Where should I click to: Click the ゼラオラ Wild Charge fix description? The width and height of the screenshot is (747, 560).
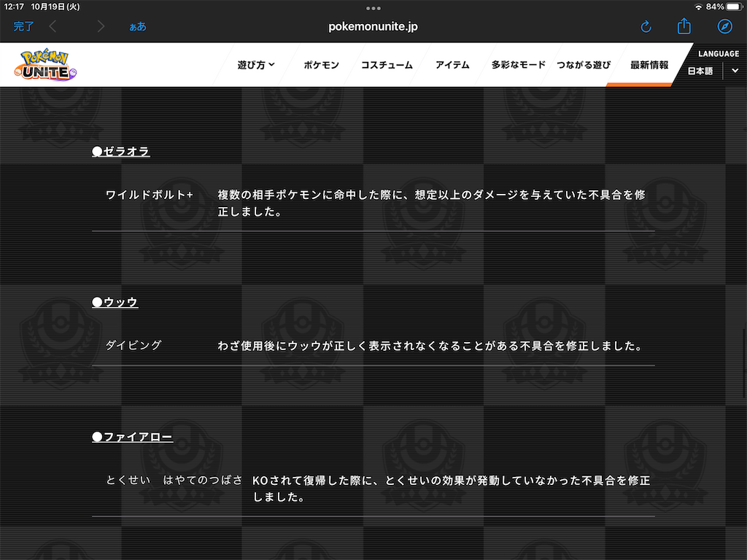432,203
